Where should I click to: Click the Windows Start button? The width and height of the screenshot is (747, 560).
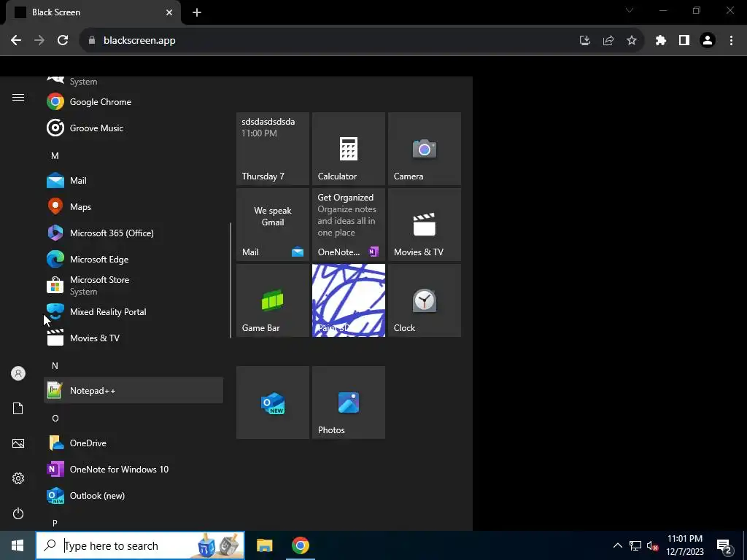tap(18, 545)
